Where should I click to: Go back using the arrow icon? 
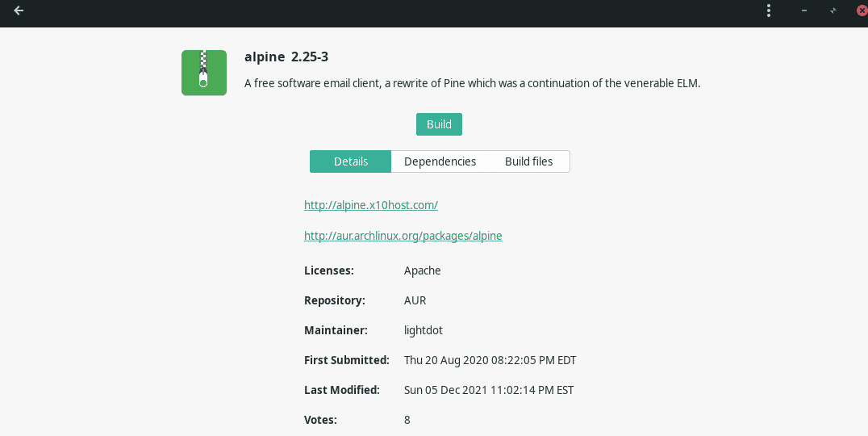coord(19,10)
